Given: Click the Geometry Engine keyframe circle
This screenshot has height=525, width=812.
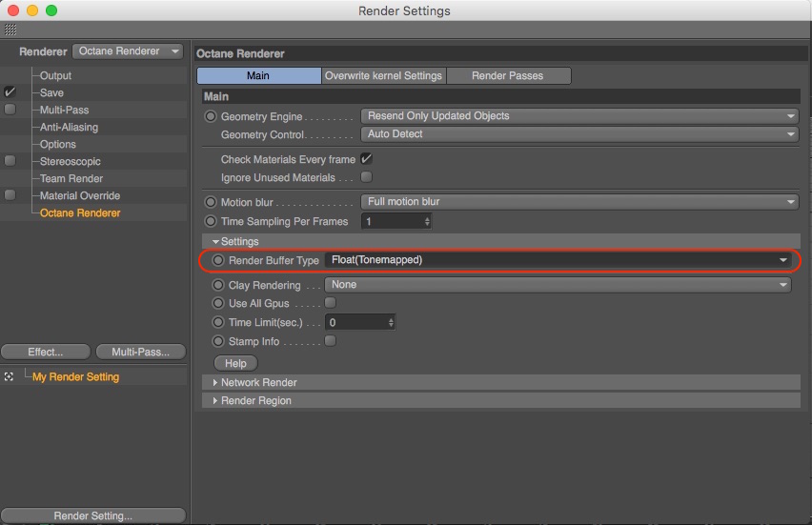Looking at the screenshot, I should click(x=211, y=116).
